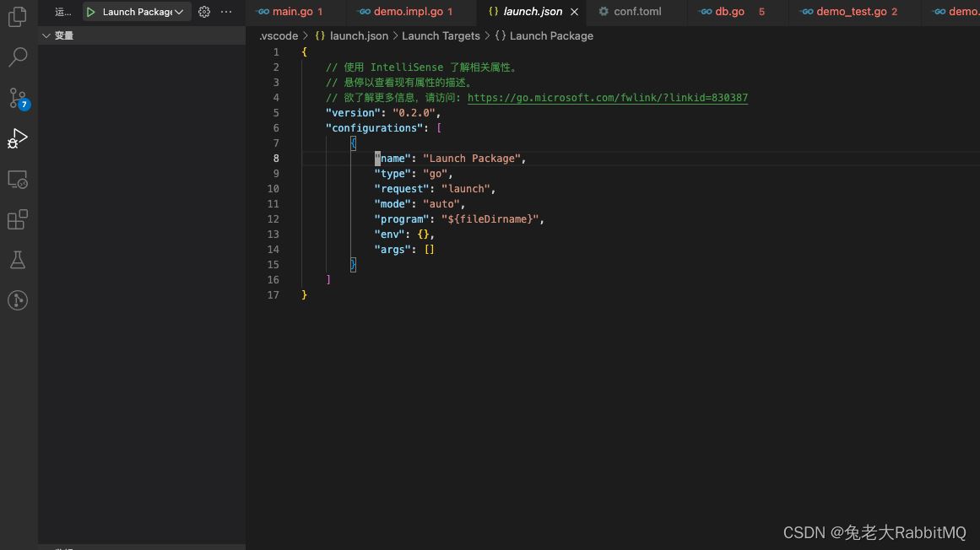Start debugging with the green play button
Screen dimensions: 980x550
pos(89,12)
